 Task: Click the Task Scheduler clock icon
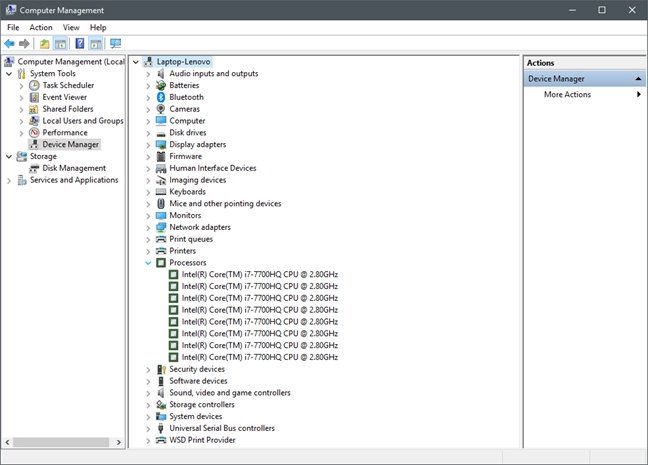[34, 86]
